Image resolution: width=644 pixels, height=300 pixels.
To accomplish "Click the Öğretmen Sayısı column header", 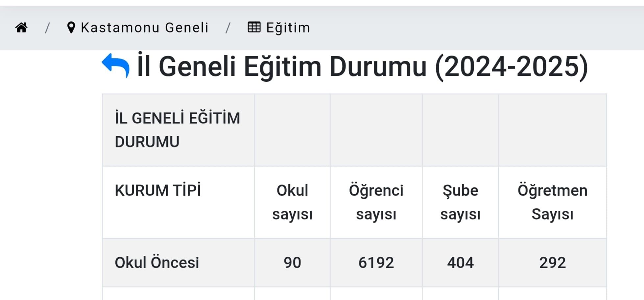I will [x=552, y=202].
